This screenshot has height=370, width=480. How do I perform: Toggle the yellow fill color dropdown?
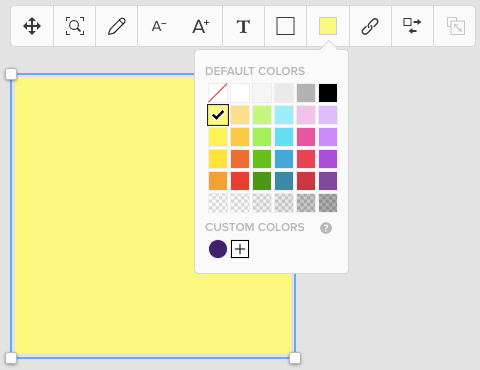pyautogui.click(x=328, y=26)
